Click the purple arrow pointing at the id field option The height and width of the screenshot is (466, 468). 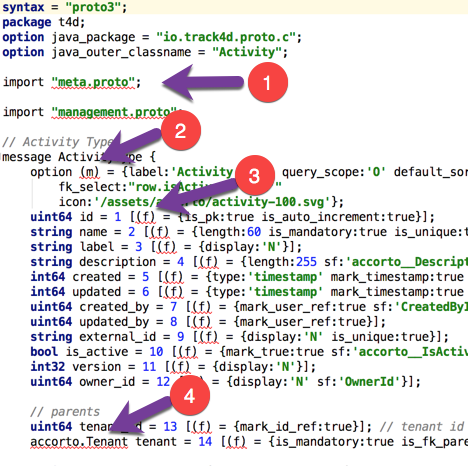click(x=197, y=196)
